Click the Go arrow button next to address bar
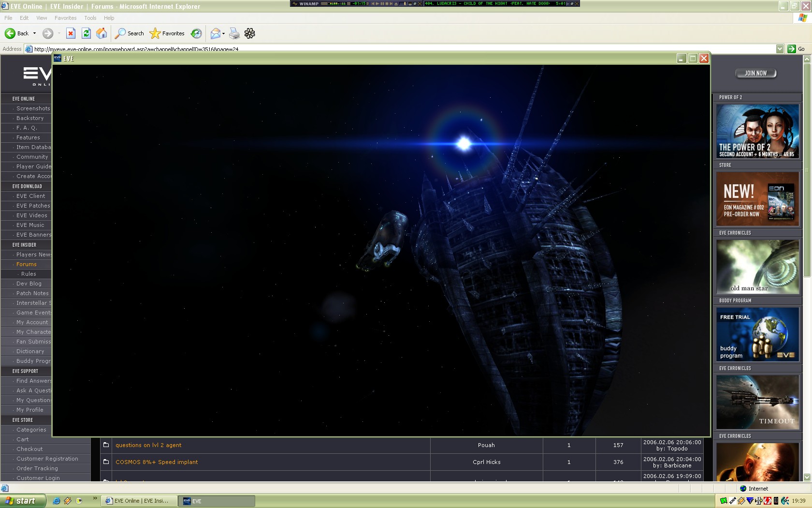The image size is (812, 508). click(791, 49)
